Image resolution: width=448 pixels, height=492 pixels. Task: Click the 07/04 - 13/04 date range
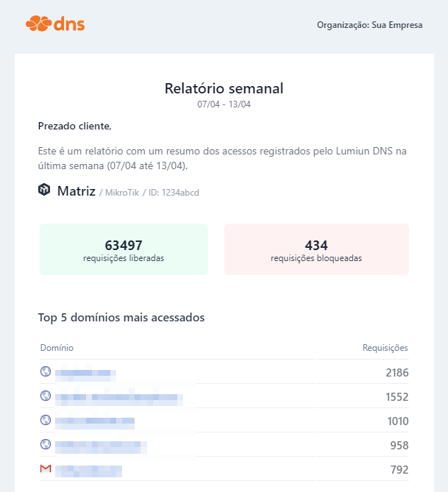pos(224,104)
